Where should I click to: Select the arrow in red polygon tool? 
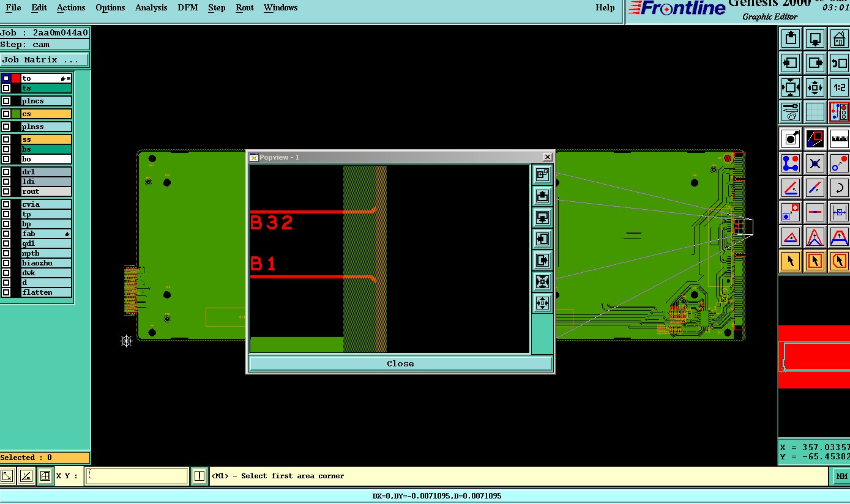pyautogui.click(x=839, y=261)
